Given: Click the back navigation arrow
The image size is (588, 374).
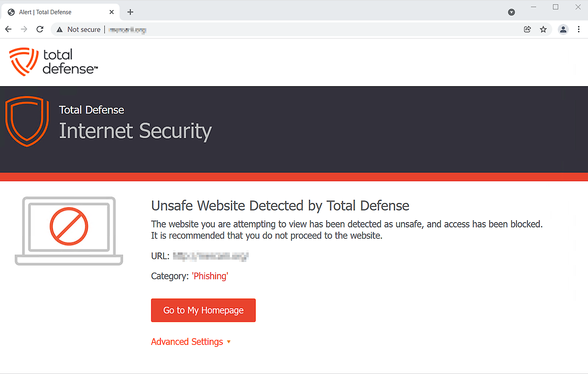Looking at the screenshot, I should click(x=8, y=29).
